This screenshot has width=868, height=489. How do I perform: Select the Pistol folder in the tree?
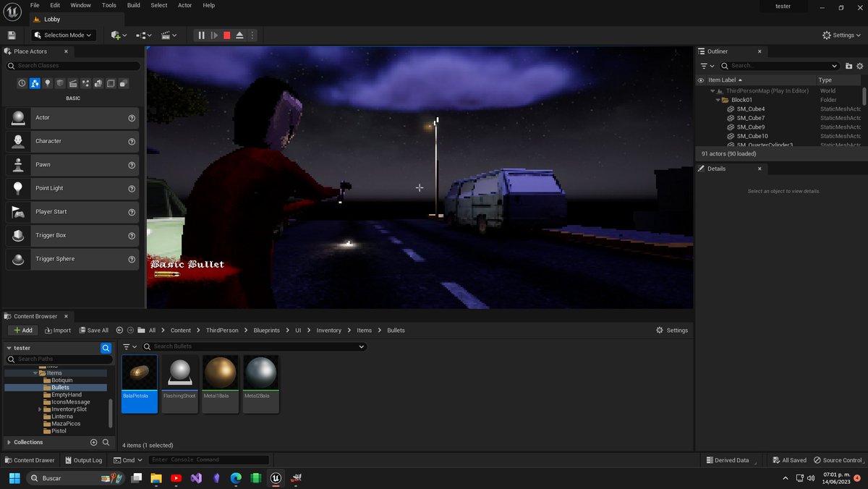(x=59, y=431)
